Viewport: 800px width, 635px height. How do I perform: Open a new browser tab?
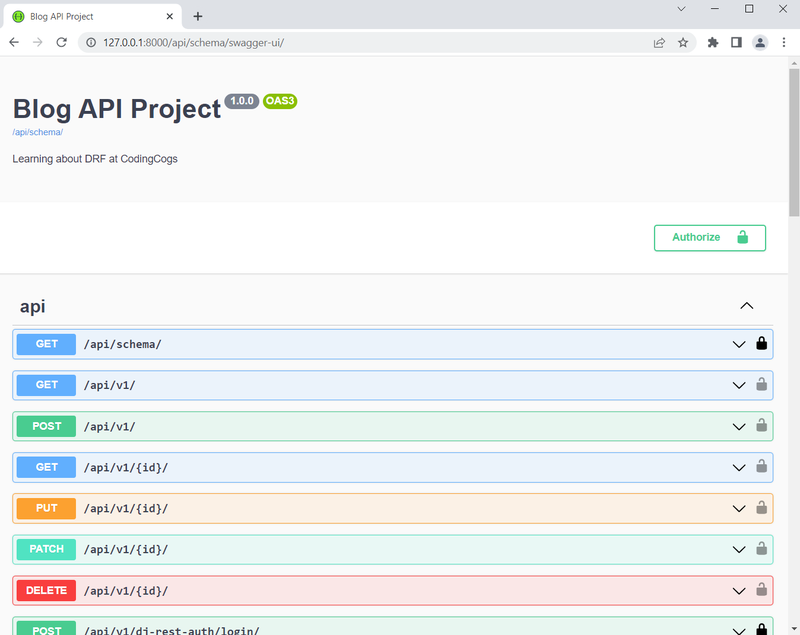(x=198, y=17)
